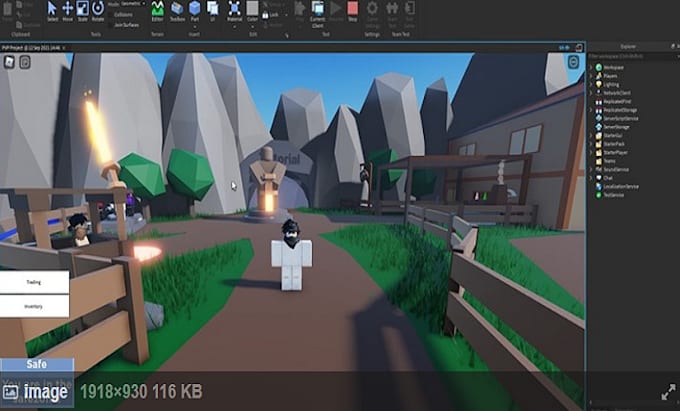Activate the Scale tool
This screenshot has height=411, width=680.
click(82, 11)
